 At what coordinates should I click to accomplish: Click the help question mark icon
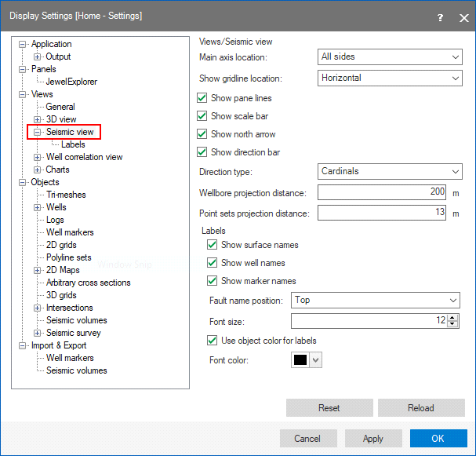pos(440,16)
